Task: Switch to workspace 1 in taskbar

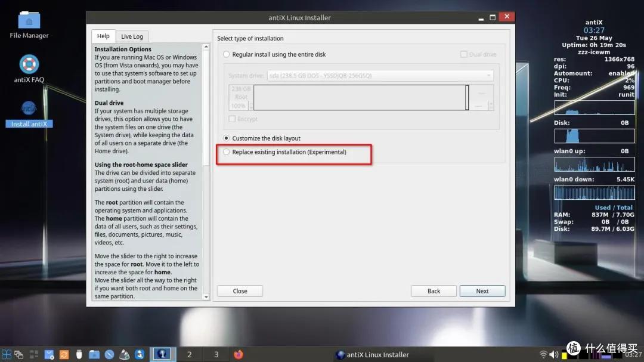Action: pos(163,354)
